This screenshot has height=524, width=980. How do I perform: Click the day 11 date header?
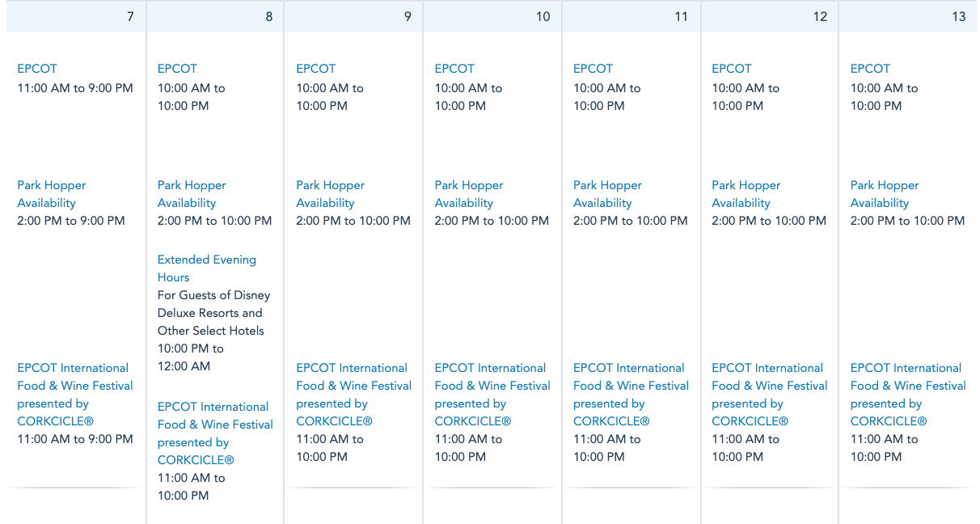pyautogui.click(x=681, y=17)
